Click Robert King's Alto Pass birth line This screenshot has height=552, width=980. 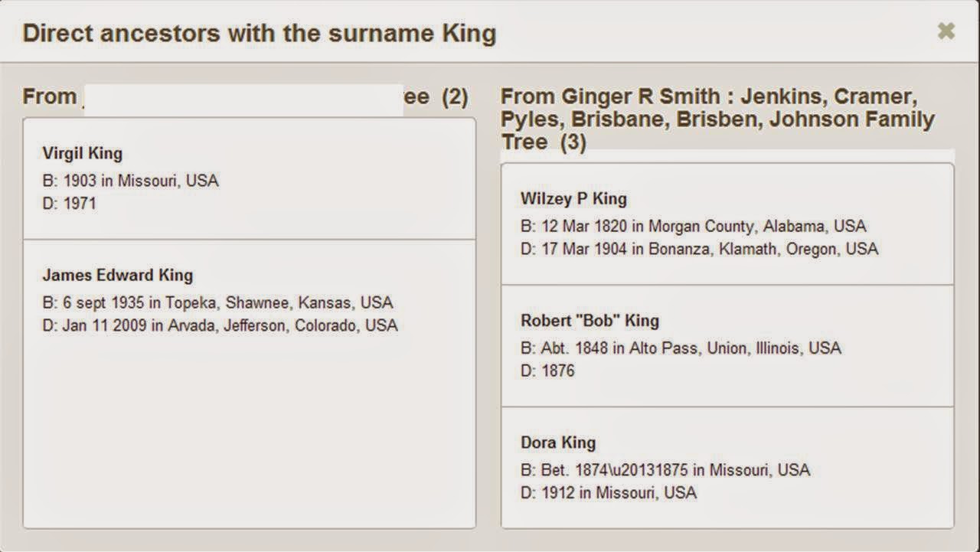682,348
